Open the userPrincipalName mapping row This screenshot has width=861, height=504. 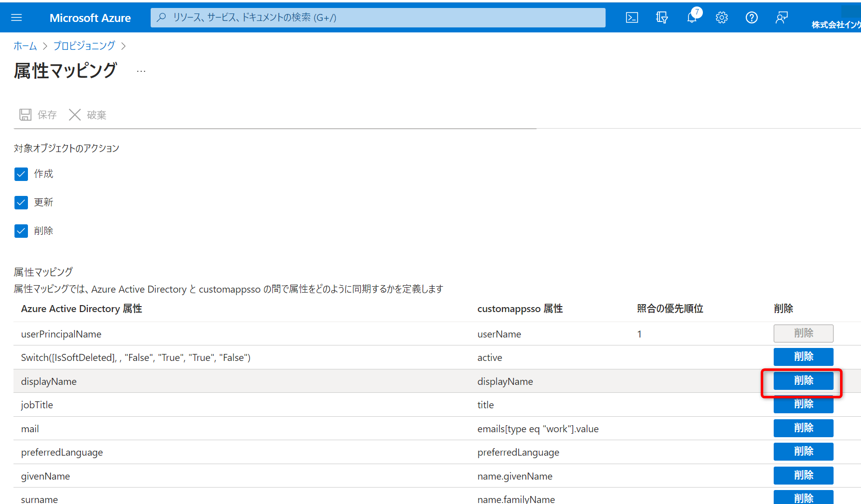tap(61, 334)
